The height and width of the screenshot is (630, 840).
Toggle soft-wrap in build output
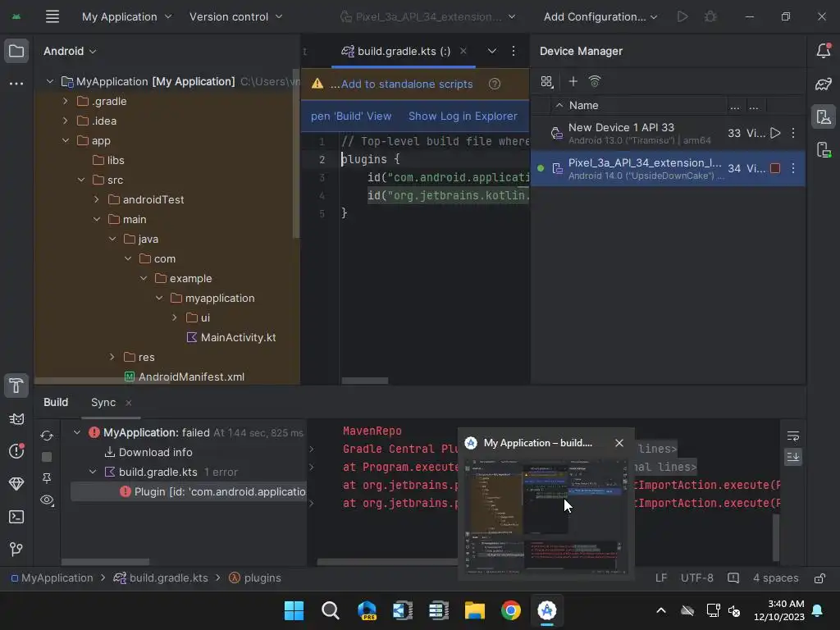pos(793,436)
